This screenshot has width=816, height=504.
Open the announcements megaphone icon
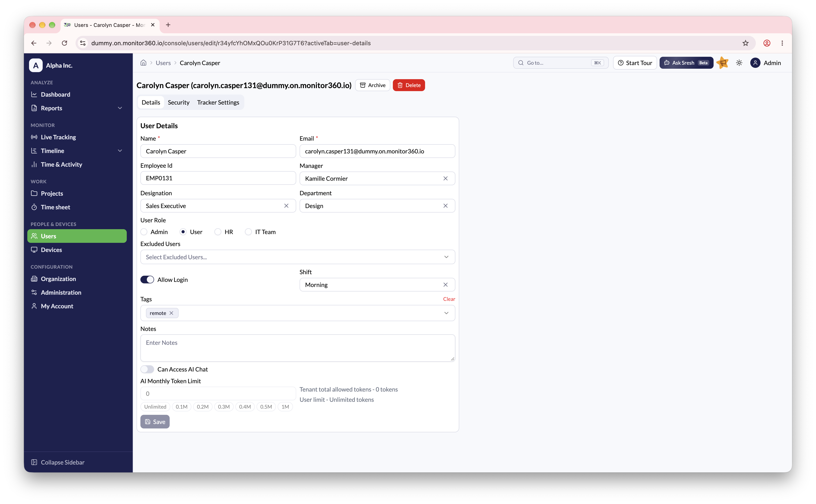722,63
